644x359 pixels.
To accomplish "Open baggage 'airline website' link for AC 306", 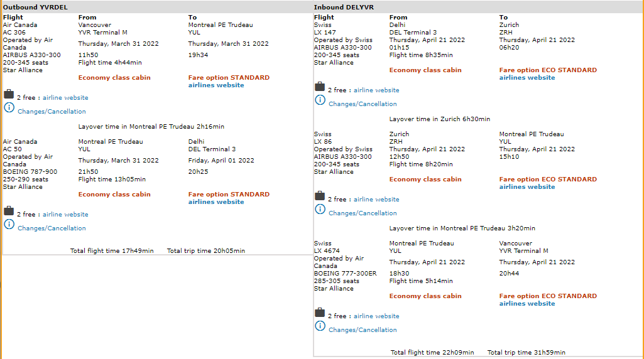I will point(65,98).
